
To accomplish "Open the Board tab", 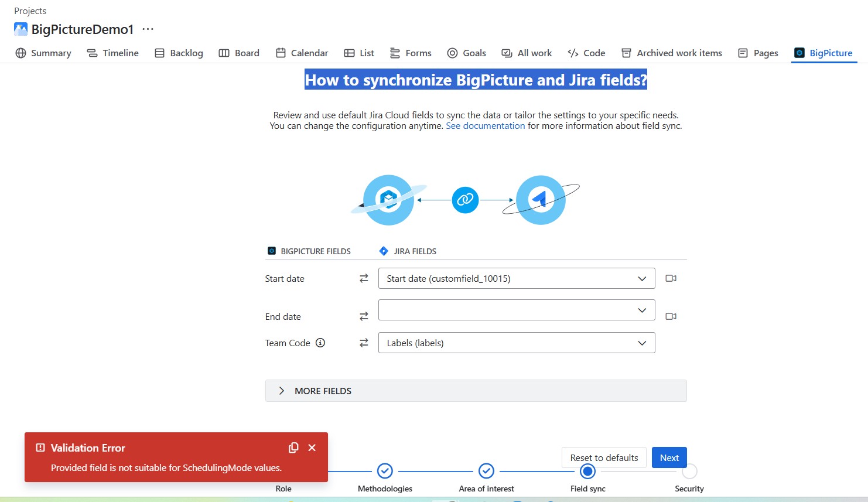I will pos(240,53).
